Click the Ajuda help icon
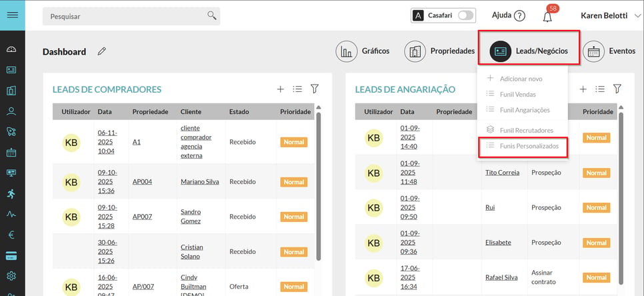Viewport: 644px width, 296px height. (519, 16)
